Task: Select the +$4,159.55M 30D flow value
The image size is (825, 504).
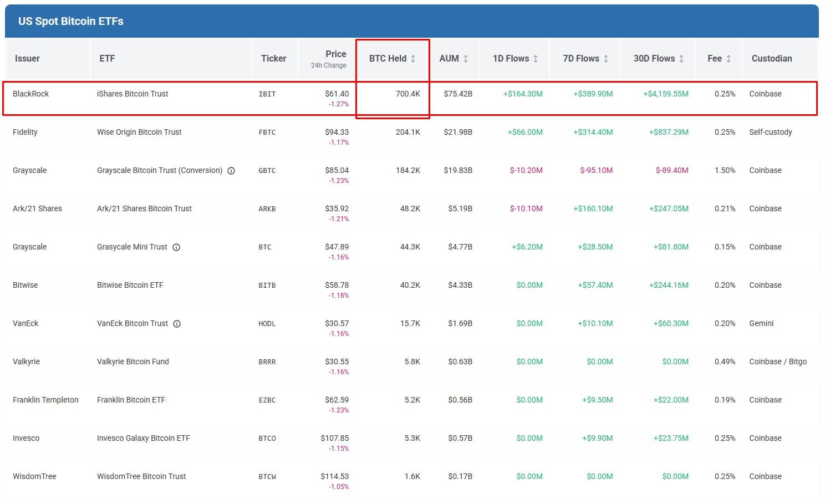Action: [x=666, y=94]
